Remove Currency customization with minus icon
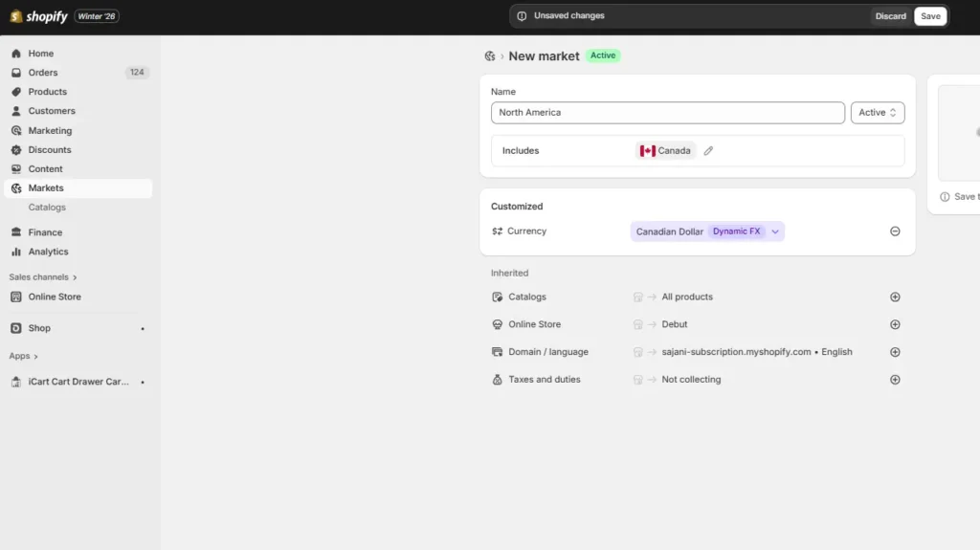The width and height of the screenshot is (980, 550). (x=895, y=231)
